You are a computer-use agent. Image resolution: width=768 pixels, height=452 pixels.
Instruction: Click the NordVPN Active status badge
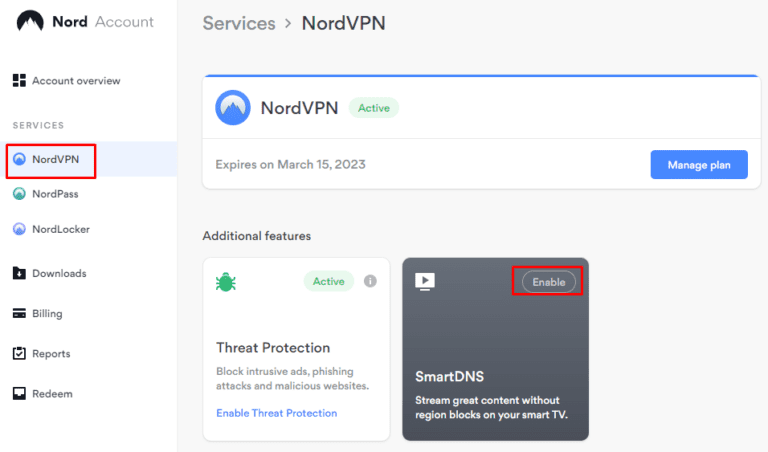pos(374,107)
